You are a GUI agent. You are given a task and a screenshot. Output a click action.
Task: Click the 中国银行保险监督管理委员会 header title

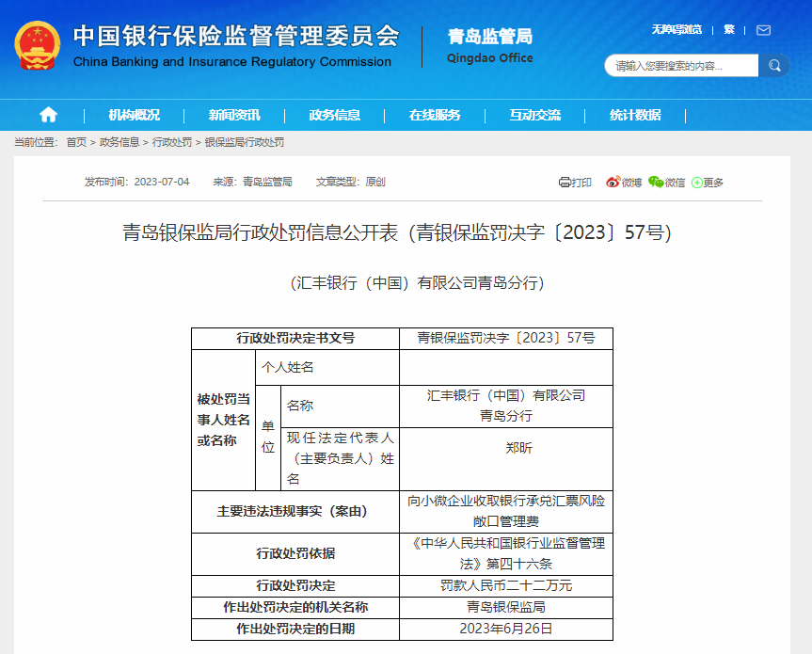click(x=237, y=36)
